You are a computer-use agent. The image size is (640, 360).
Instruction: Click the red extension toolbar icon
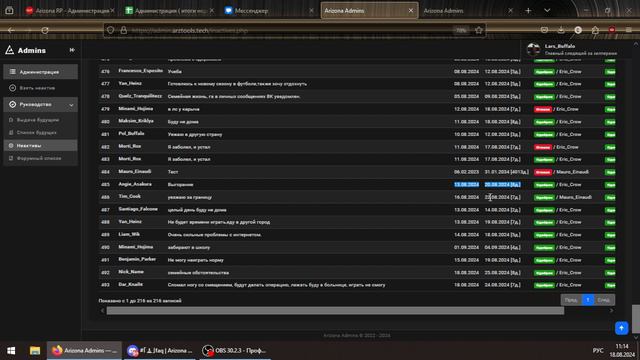[x=612, y=30]
